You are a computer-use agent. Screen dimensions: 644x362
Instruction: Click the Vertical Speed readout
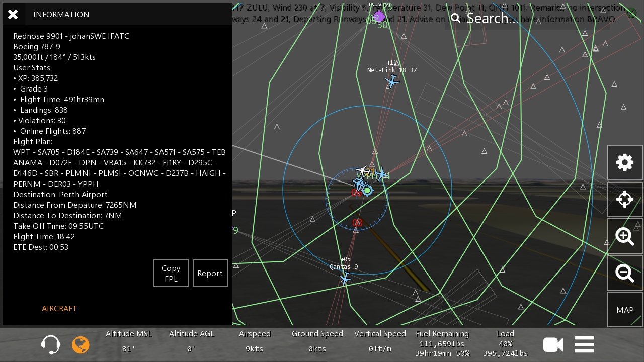point(380,341)
